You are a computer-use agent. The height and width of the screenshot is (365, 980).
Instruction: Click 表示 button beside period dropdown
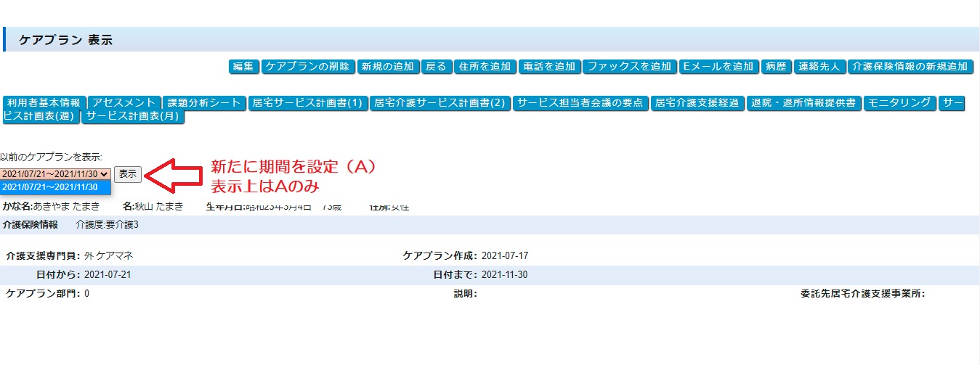[128, 174]
